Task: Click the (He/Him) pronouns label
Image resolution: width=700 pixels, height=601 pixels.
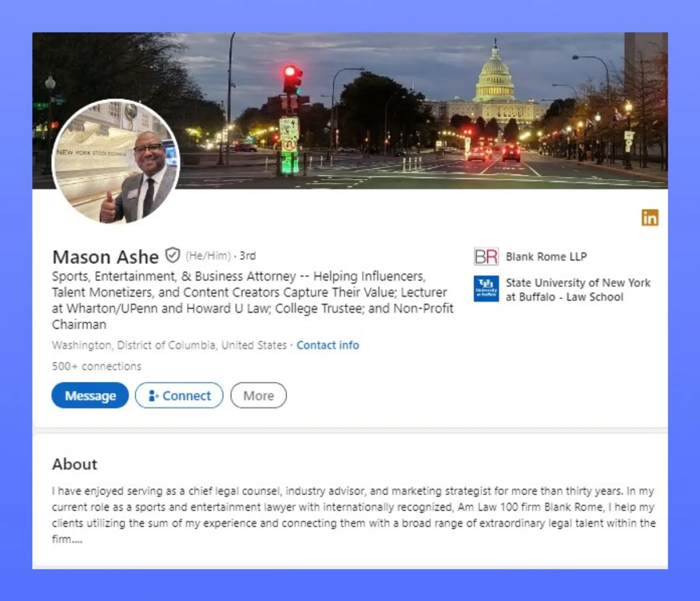Action: (x=205, y=255)
